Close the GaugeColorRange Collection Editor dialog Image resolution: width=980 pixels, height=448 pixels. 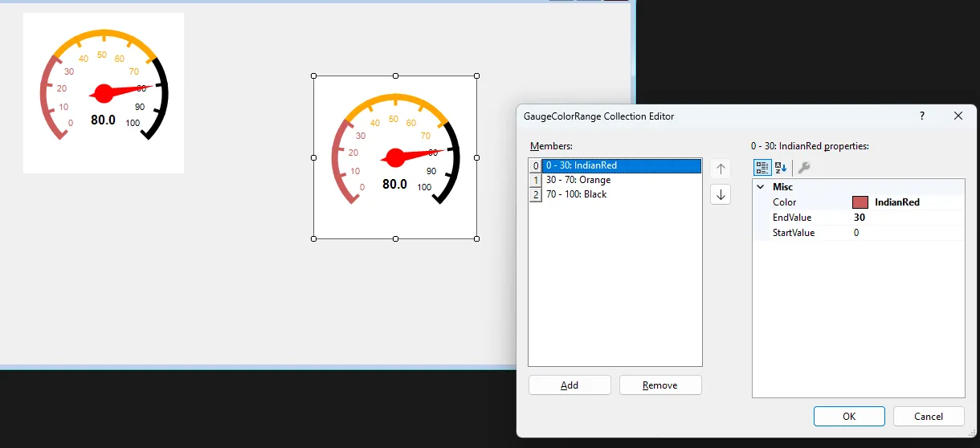click(958, 116)
